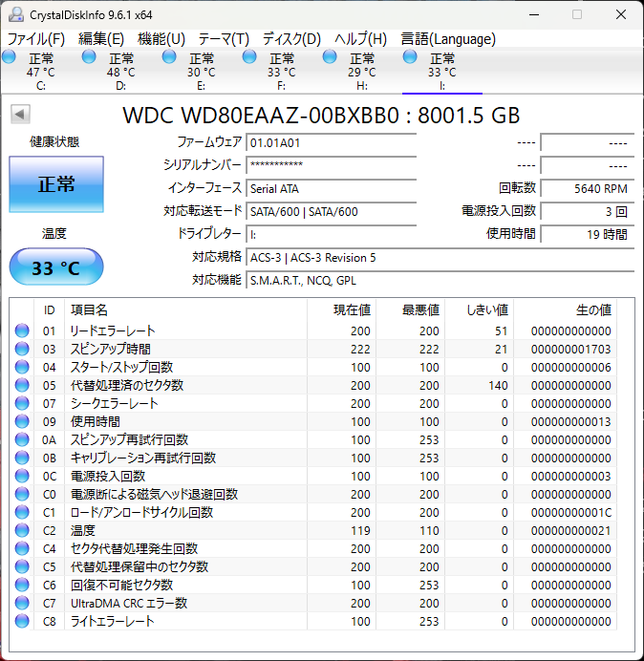Open the テーマ(T) menu
This screenshot has height=661, width=644.
pos(224,39)
